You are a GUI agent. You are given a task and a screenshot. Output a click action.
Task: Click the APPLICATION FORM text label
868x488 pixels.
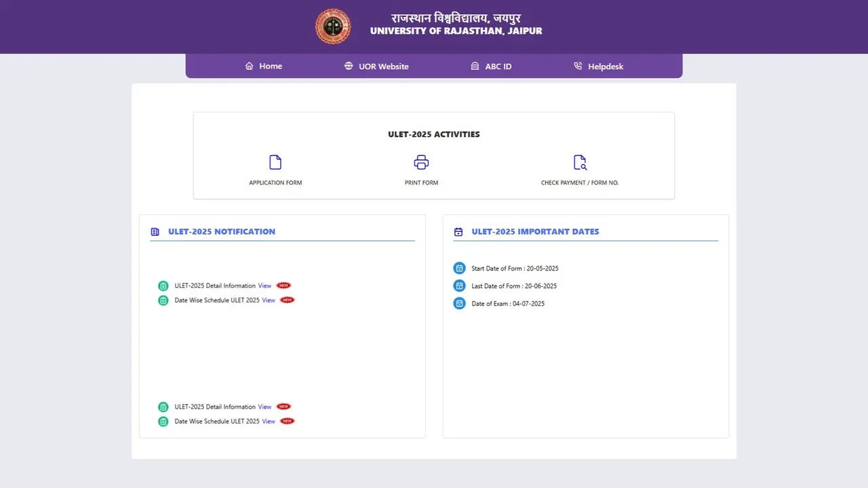(x=275, y=183)
